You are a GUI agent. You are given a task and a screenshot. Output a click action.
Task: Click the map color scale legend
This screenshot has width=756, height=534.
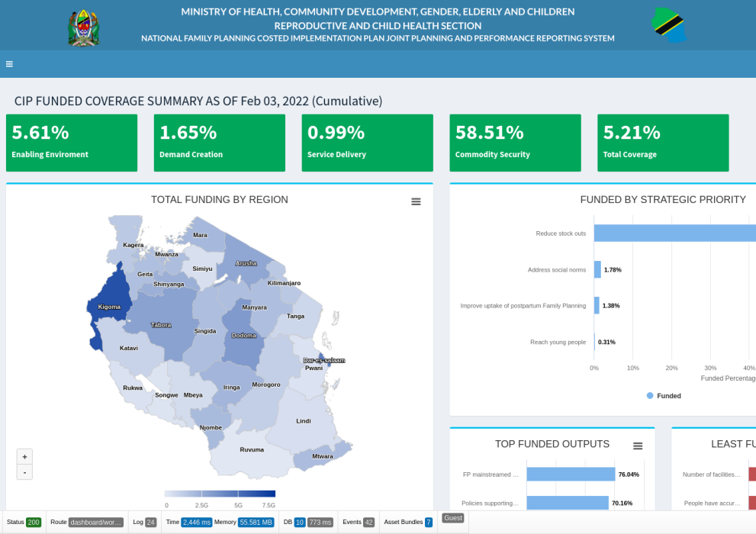pyautogui.click(x=220, y=494)
